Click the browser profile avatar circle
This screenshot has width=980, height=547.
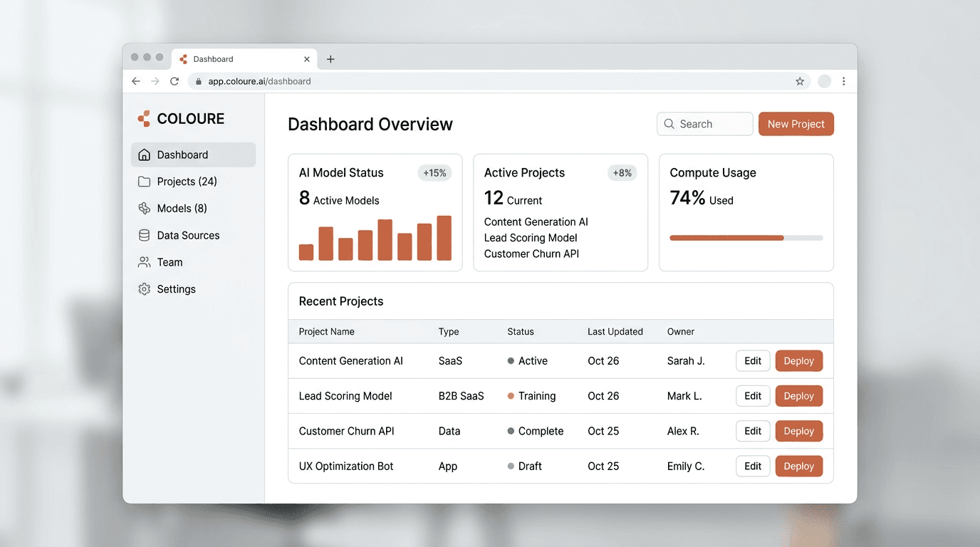coord(824,81)
